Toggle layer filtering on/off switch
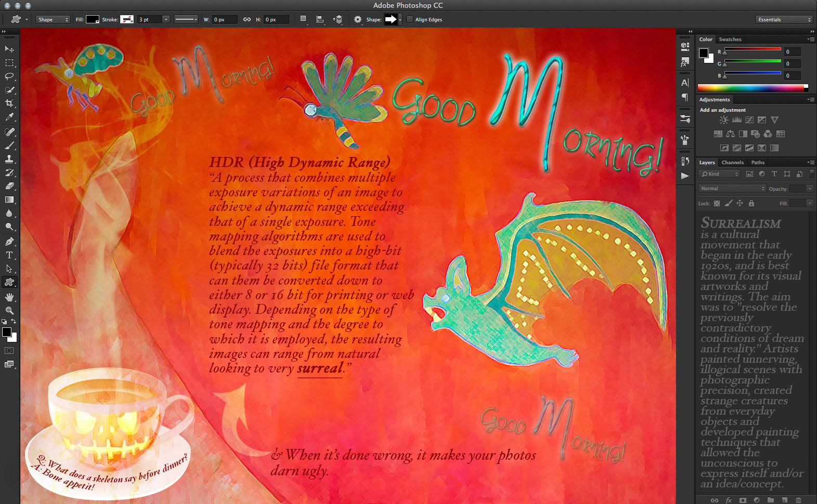 click(812, 174)
